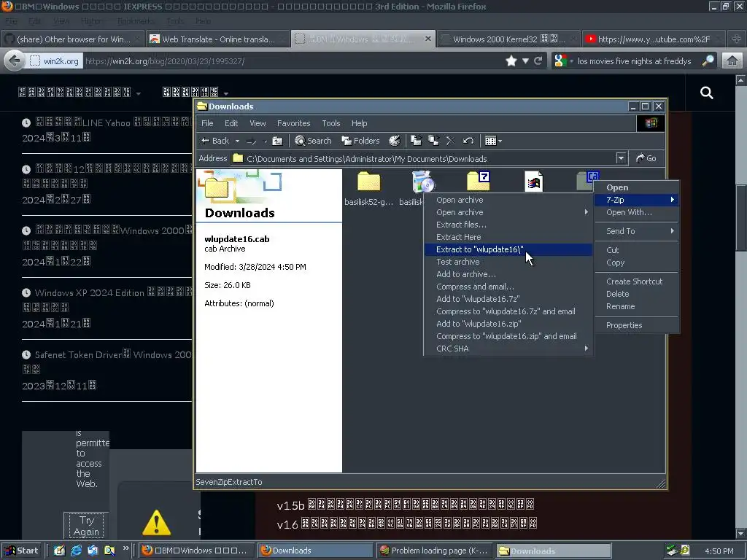Switch to Windows 2000 Kernel32 tab
The height and width of the screenshot is (560, 747).
[508, 39]
